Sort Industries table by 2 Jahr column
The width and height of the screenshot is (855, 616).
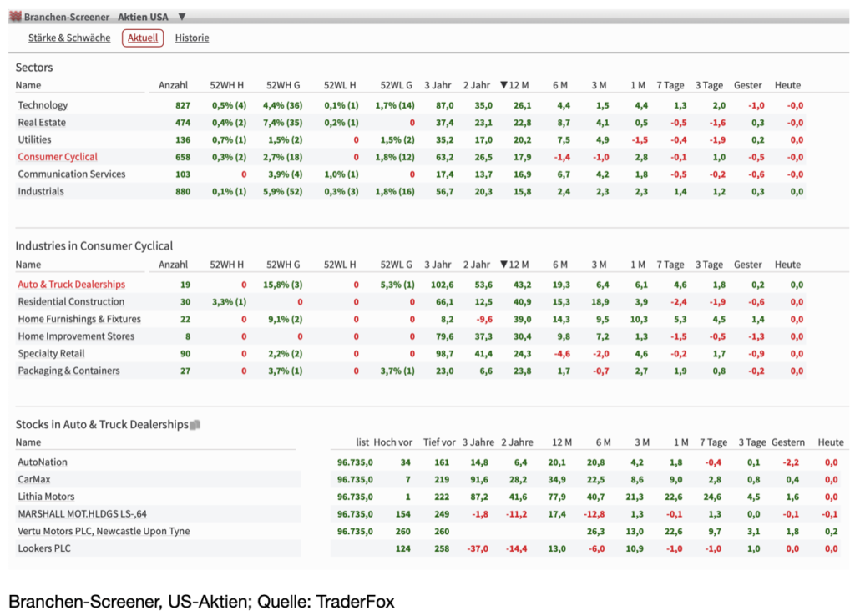coord(477,265)
